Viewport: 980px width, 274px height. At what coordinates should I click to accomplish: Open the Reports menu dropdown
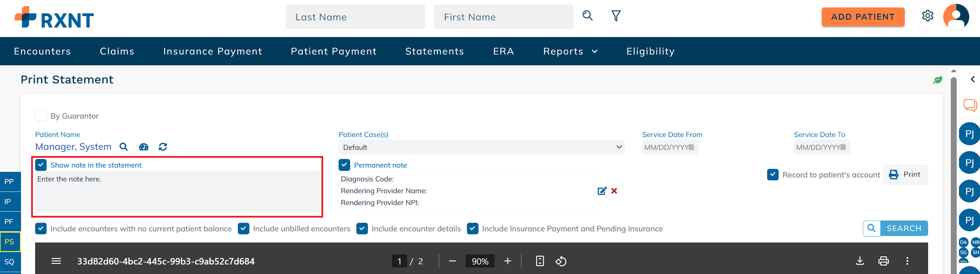pyautogui.click(x=570, y=51)
